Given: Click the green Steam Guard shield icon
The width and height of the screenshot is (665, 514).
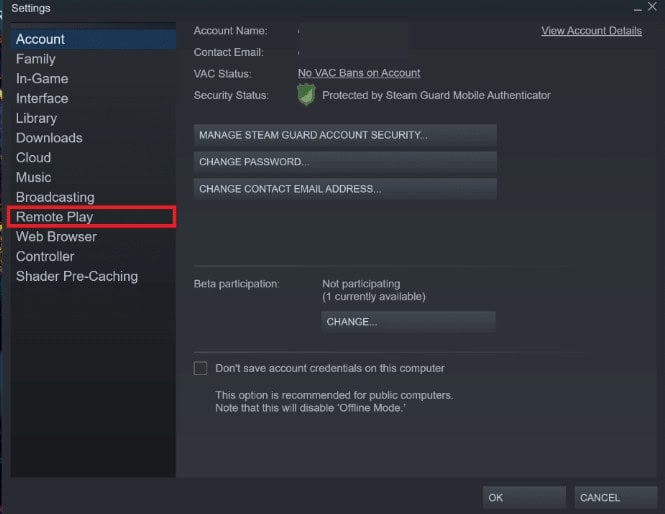Looking at the screenshot, I should tap(306, 95).
